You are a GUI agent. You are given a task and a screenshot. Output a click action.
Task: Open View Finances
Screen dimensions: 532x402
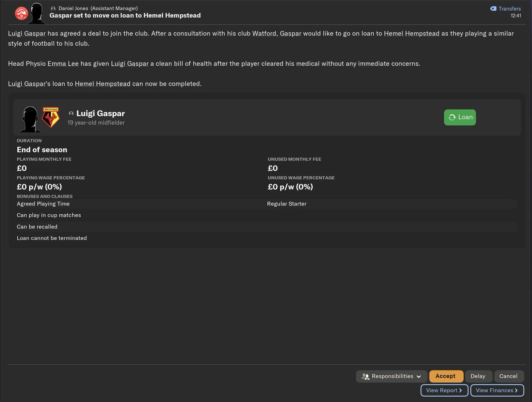coord(497,390)
